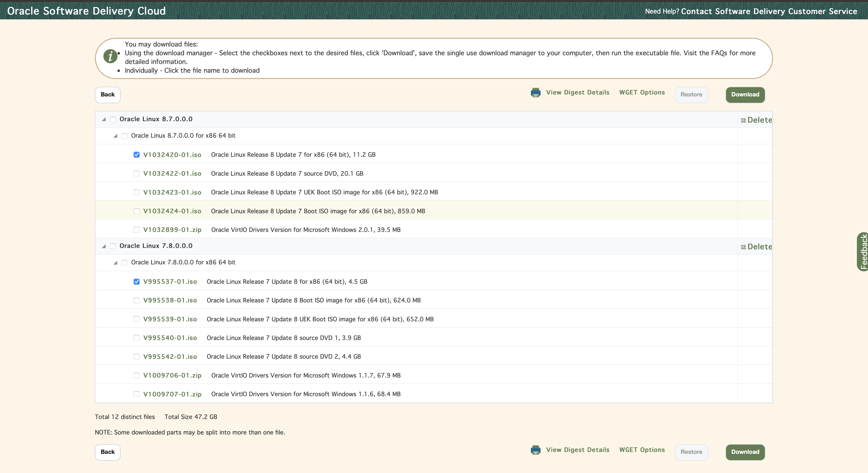Image resolution: width=868 pixels, height=473 pixels.
Task: Download file V1032899-01.zip by its name
Action: coord(172,230)
